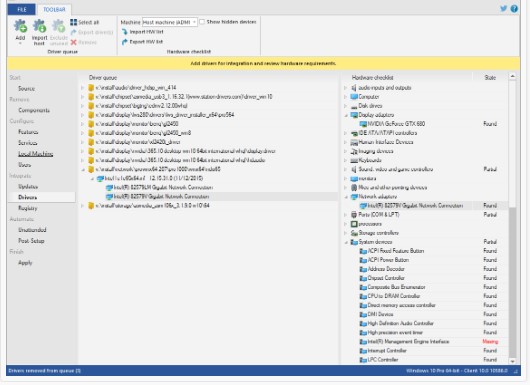The image size is (530, 385).
Task: Collapse the Display adapters checklist node
Action: [346, 115]
